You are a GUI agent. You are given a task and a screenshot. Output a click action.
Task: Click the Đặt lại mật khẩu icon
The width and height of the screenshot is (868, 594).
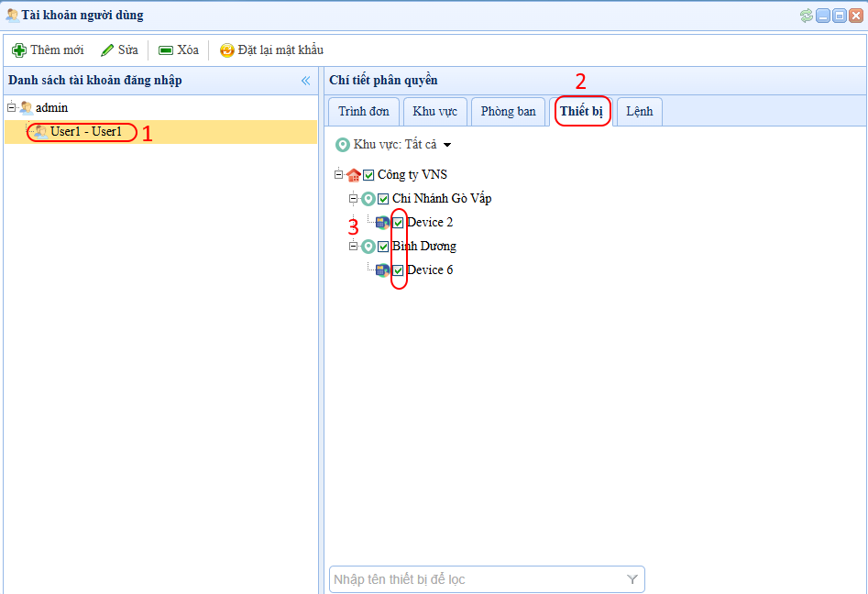[227, 50]
